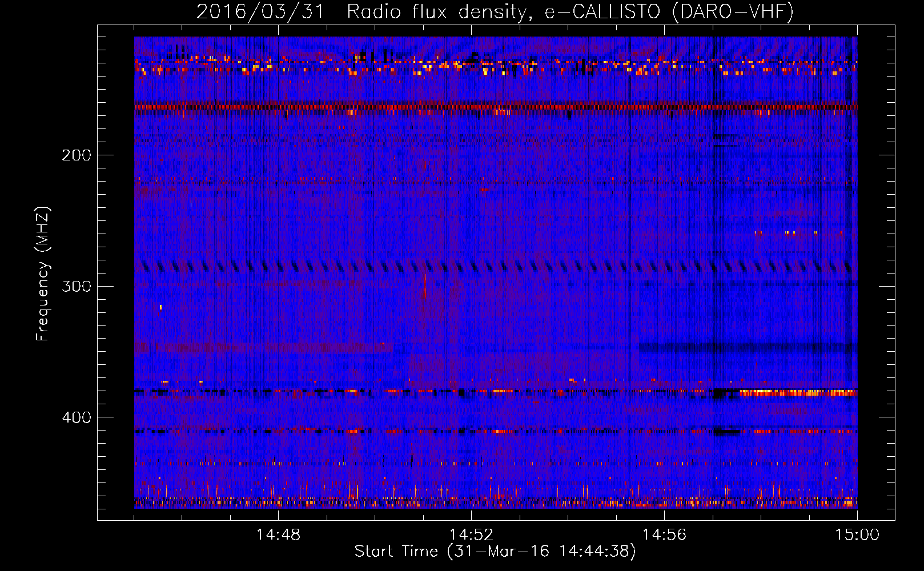Screen dimensions: 924x571
Task: Click the 14:48 time tick label
Action: click(x=278, y=535)
